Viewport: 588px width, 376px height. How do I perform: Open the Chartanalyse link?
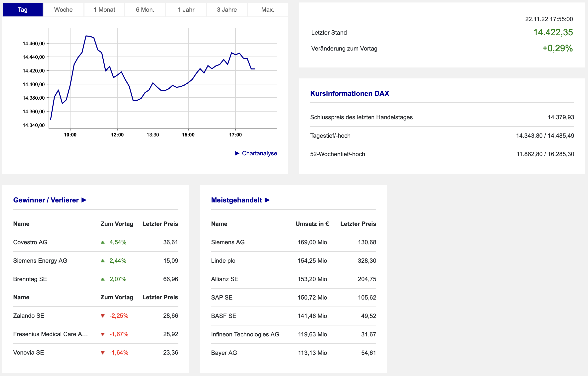click(259, 153)
